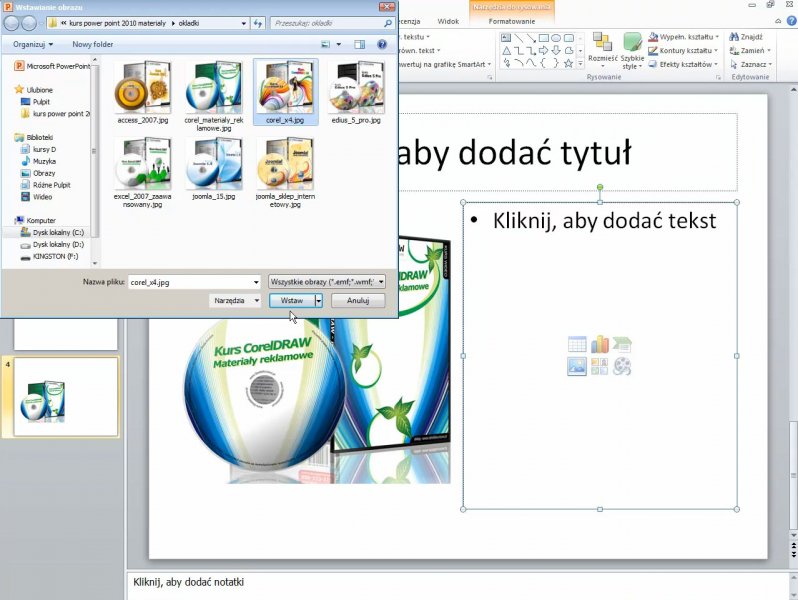The image size is (798, 600).
Task: Open the dialog's help question-mark icon
Action: tap(382, 44)
